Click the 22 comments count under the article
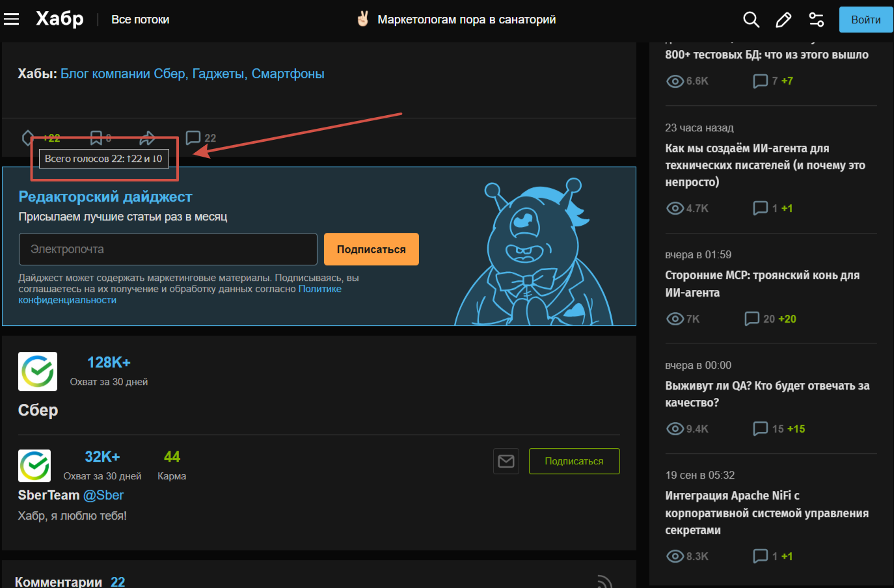894x588 pixels. (210, 138)
